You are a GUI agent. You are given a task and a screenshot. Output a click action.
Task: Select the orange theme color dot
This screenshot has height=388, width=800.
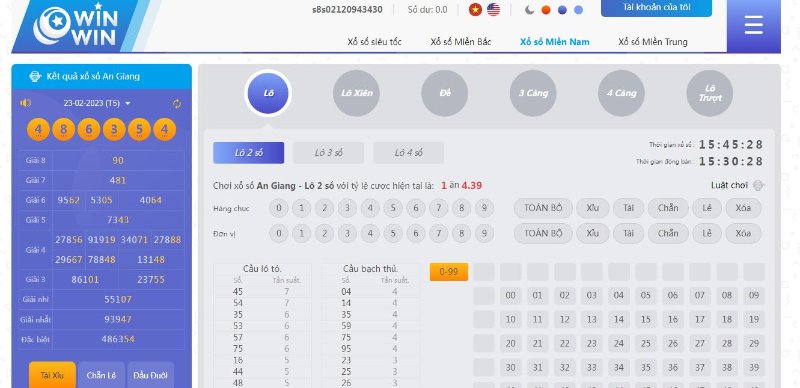[x=546, y=10]
